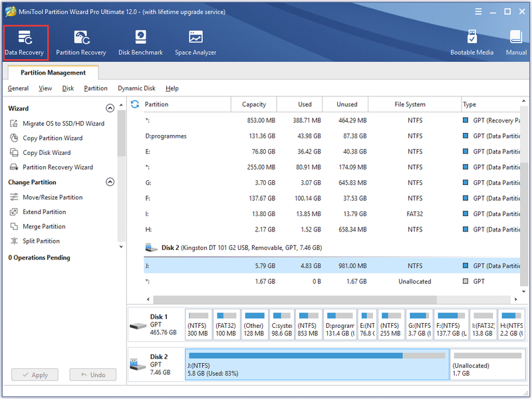Select the Disk 1 drive icon in the disk map

[138, 326]
